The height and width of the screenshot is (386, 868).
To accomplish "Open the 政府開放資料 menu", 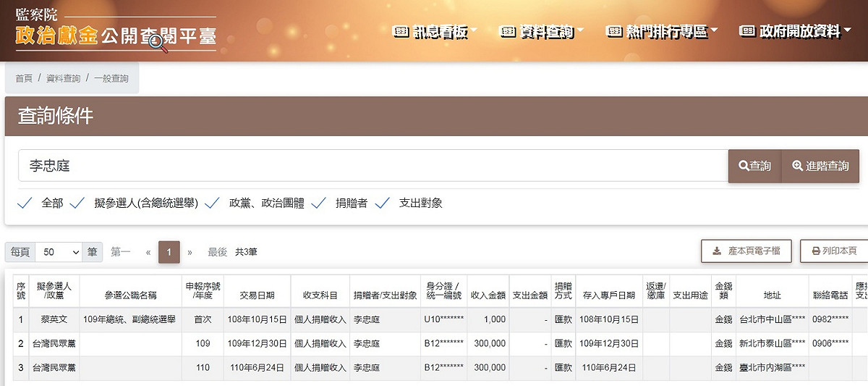I will (794, 31).
